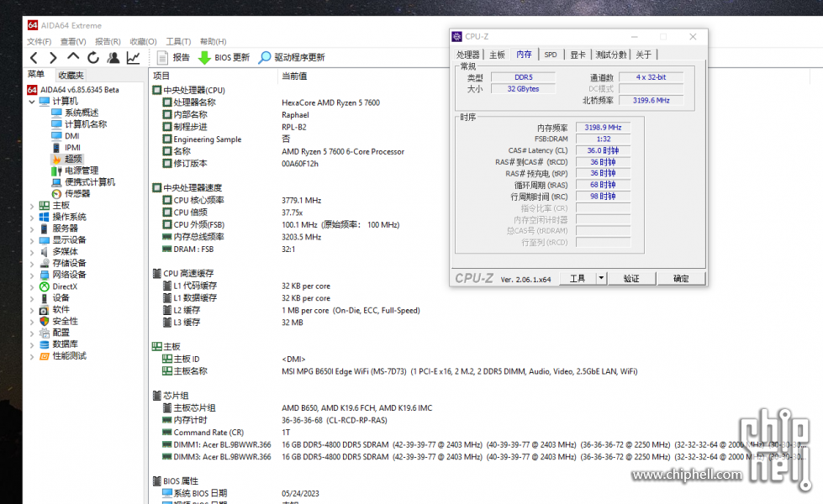
Task: Select 数据库 in the tree
Action: (x=65, y=344)
